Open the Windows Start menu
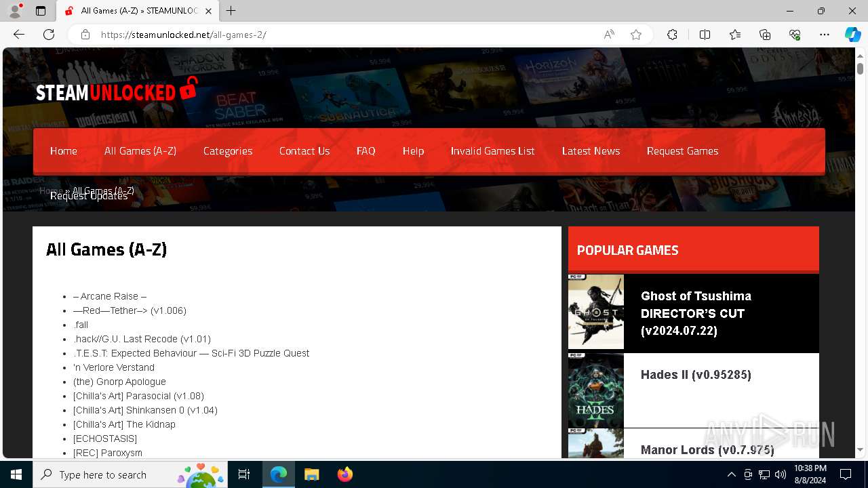 coord(16,474)
